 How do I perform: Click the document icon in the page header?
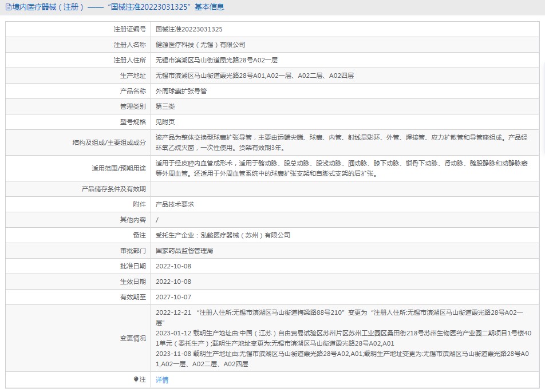point(9,7)
